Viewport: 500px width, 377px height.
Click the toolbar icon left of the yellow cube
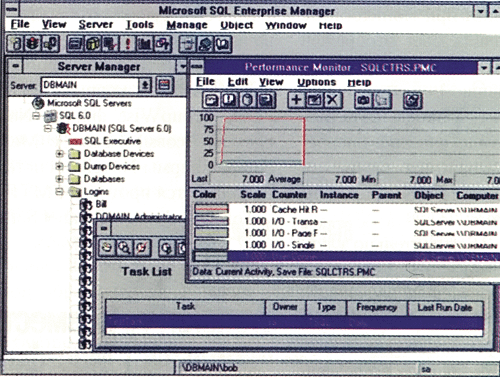75,44
